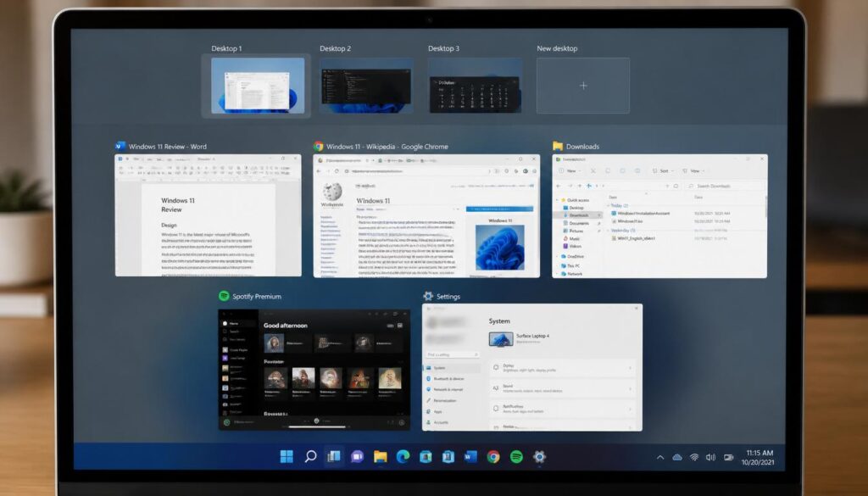The width and height of the screenshot is (868, 496).
Task: Open Google Chrome from the taskbar
Action: (493, 457)
